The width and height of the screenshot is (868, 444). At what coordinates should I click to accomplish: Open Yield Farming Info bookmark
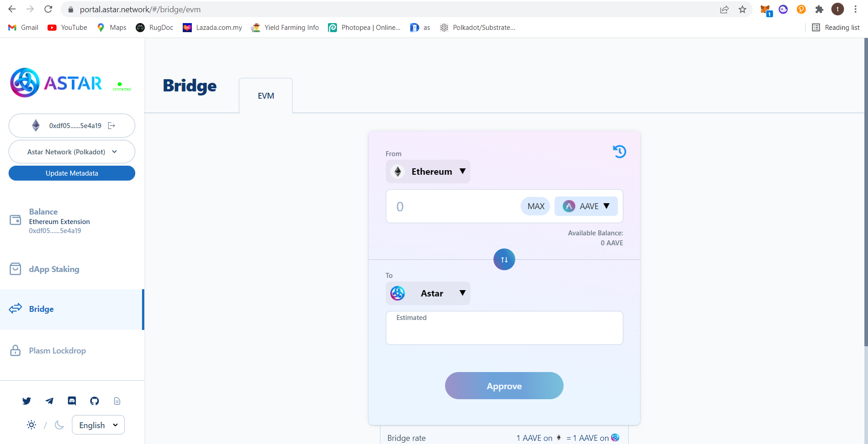pyautogui.click(x=285, y=28)
